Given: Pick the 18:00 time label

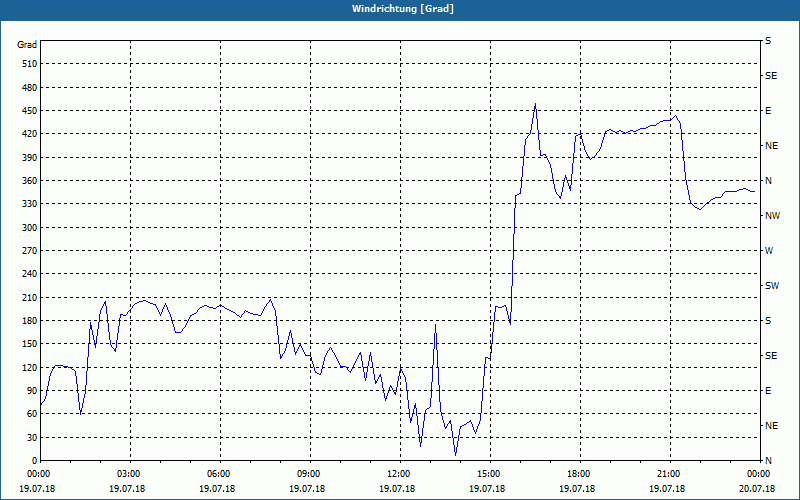Looking at the screenshot, I should [580, 473].
